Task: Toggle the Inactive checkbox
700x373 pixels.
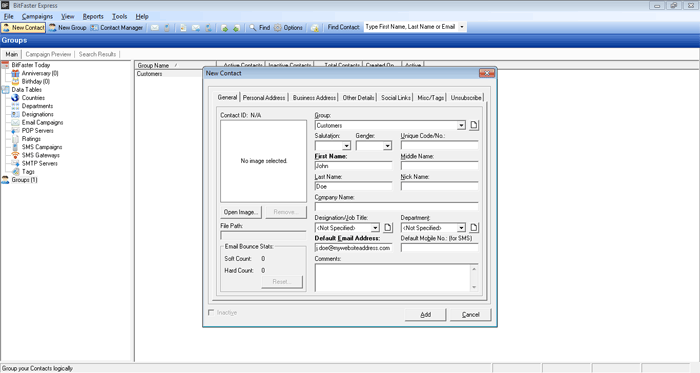Action: point(211,312)
